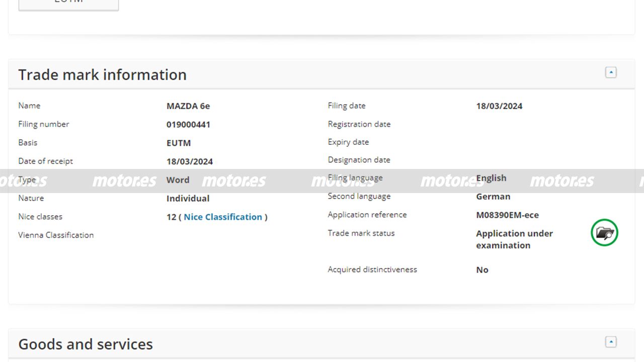Image resolution: width=644 pixels, height=362 pixels.
Task: Click the Trade mark status label
Action: click(361, 233)
